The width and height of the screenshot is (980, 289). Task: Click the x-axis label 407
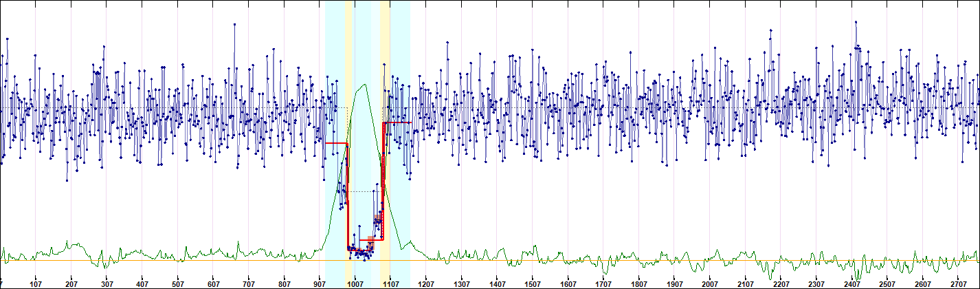142,283
